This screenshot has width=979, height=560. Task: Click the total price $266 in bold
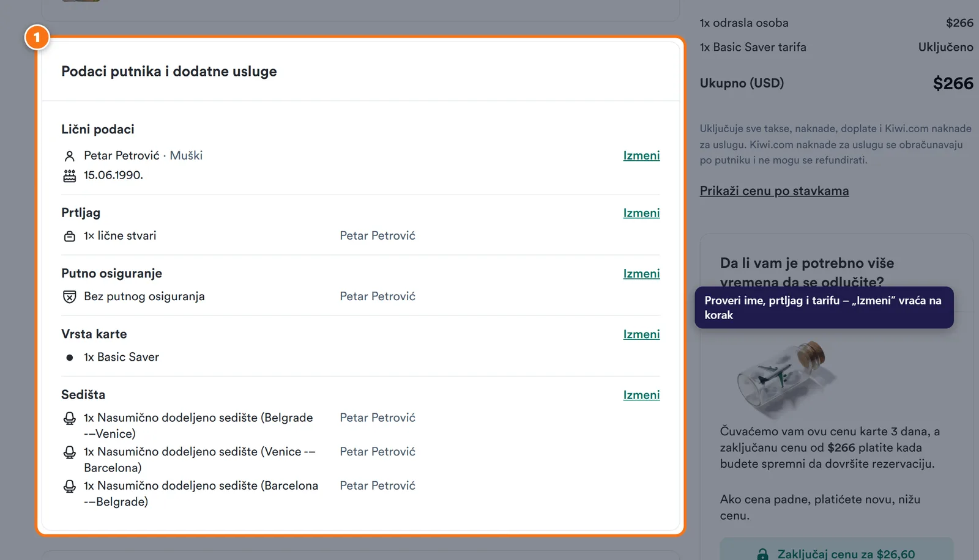click(x=953, y=84)
